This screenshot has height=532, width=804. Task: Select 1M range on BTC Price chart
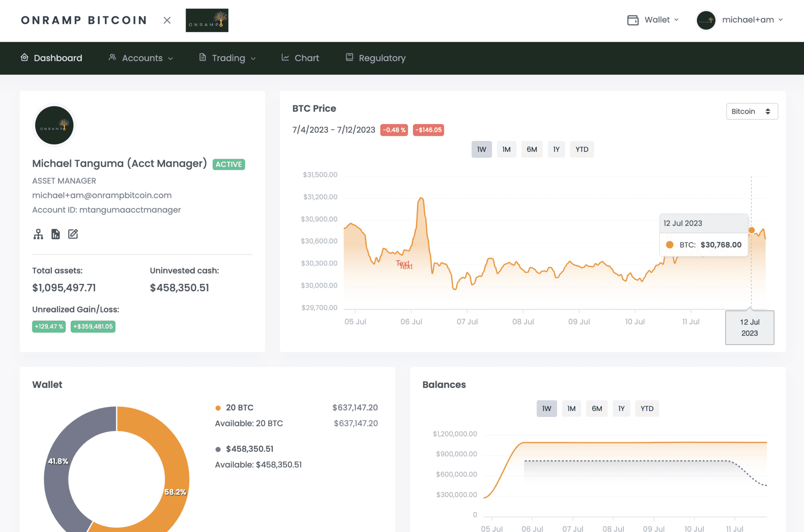(506, 150)
